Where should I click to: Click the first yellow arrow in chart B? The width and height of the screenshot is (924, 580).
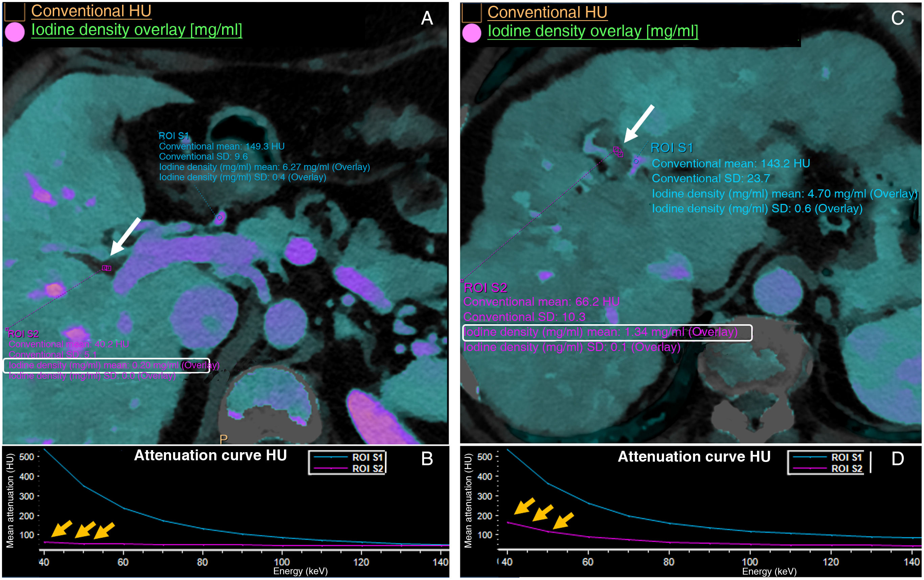pyautogui.click(x=61, y=529)
